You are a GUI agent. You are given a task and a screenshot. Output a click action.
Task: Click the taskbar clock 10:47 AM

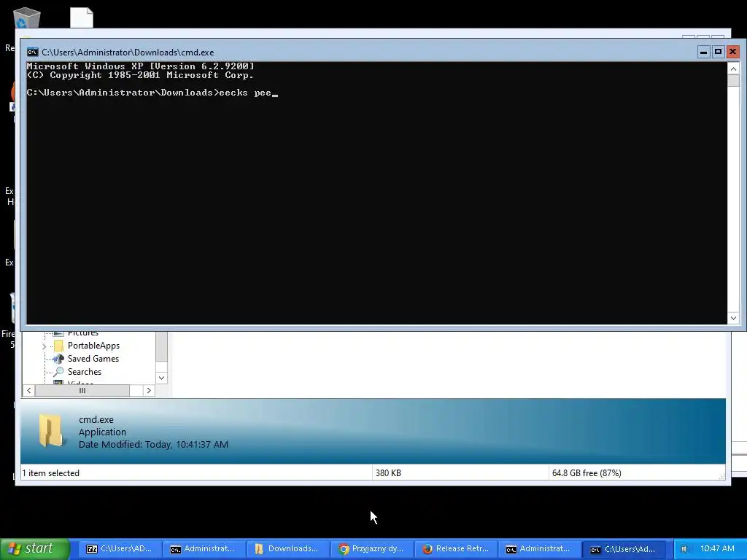[717, 548]
